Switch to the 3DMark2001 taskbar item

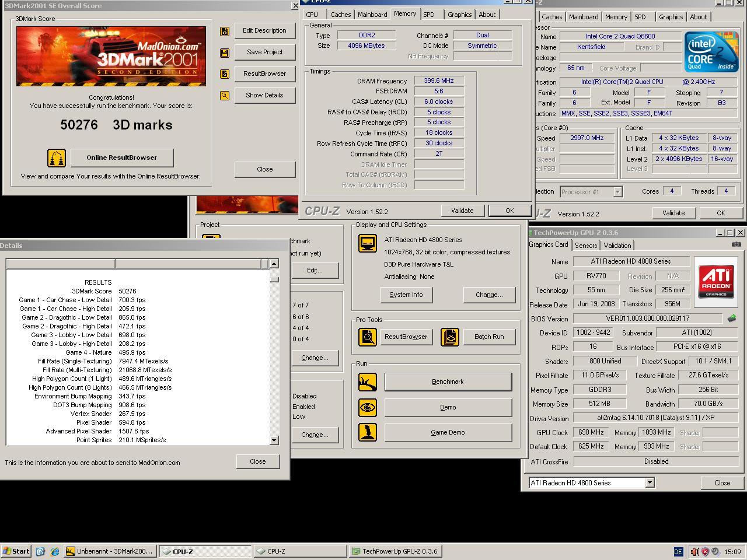(x=110, y=551)
